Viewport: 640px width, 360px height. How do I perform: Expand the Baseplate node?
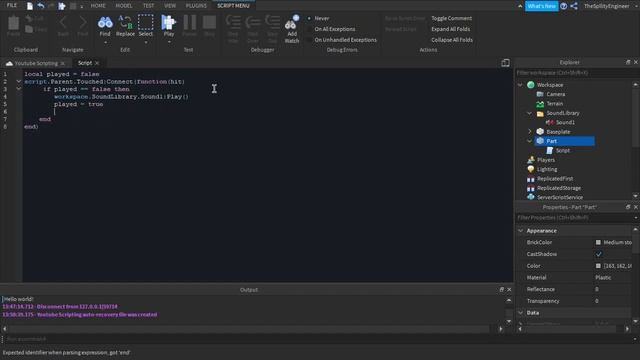coord(529,132)
